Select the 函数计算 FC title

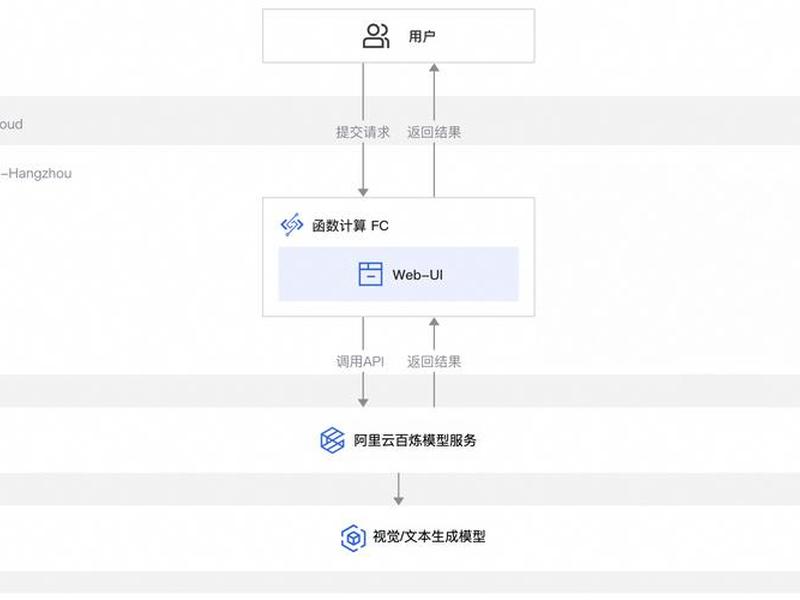[350, 226]
